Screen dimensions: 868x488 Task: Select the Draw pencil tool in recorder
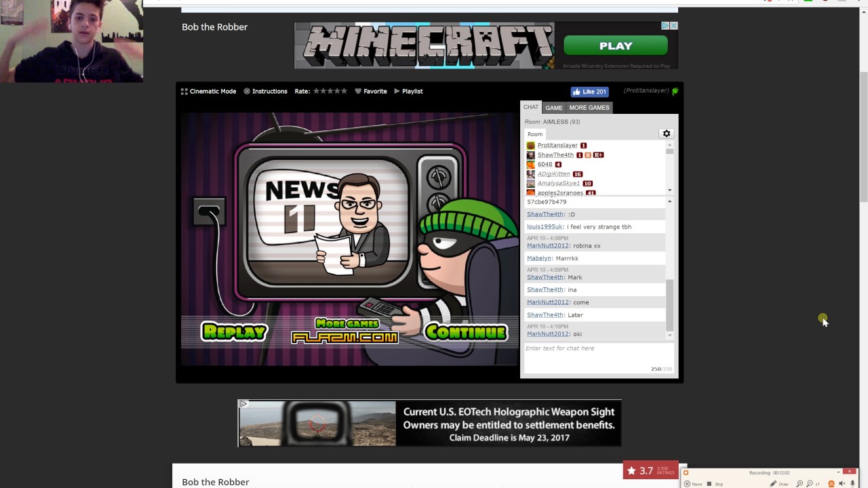779,484
